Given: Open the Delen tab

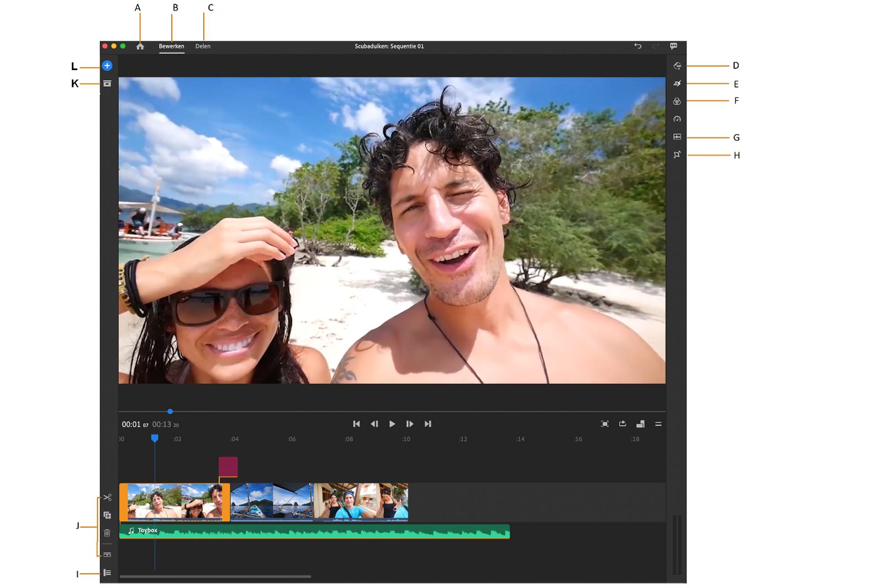Looking at the screenshot, I should [203, 46].
